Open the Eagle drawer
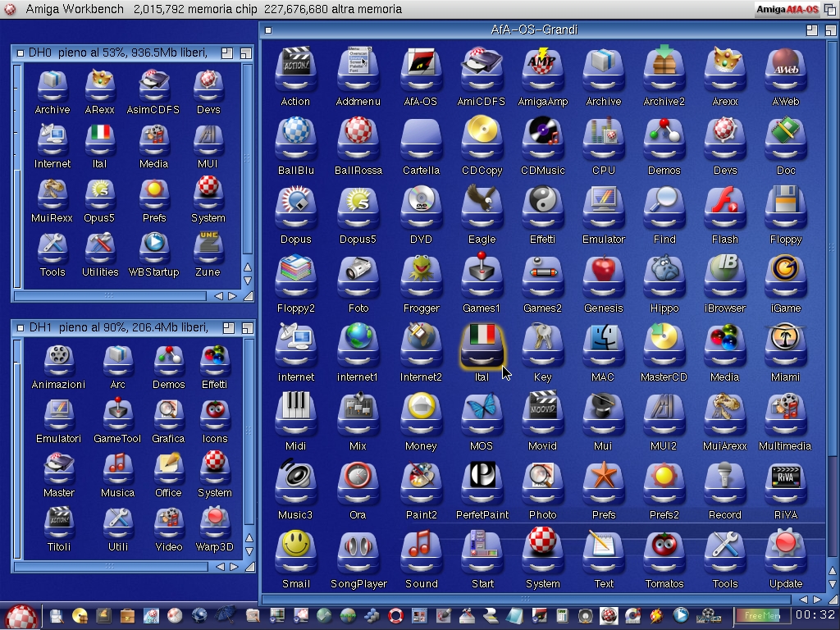The width and height of the screenshot is (840, 630). pyautogui.click(x=482, y=208)
